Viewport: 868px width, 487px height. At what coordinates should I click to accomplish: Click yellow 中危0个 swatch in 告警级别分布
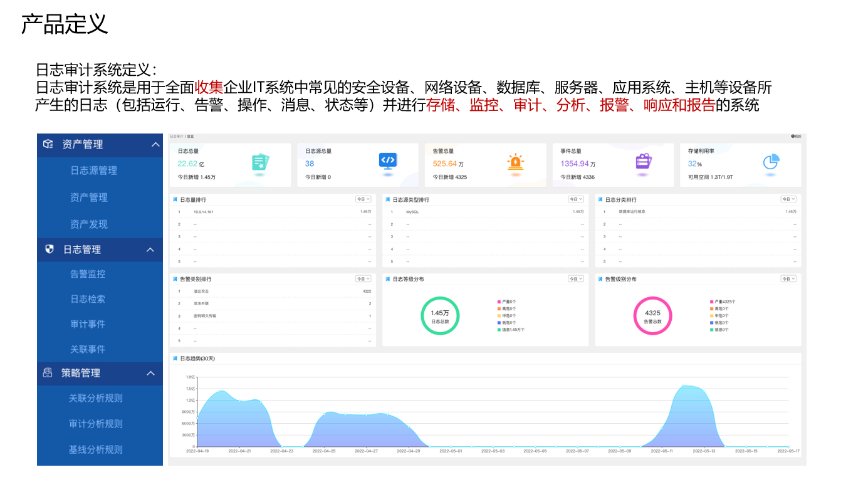pyautogui.click(x=711, y=315)
